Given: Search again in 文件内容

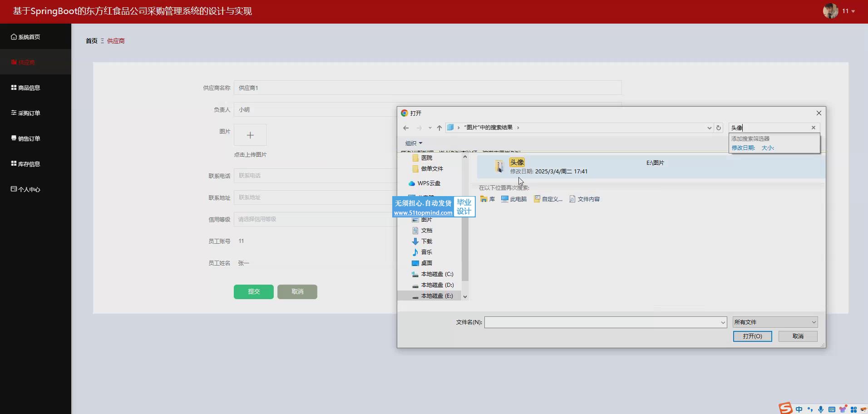Looking at the screenshot, I should point(585,199).
